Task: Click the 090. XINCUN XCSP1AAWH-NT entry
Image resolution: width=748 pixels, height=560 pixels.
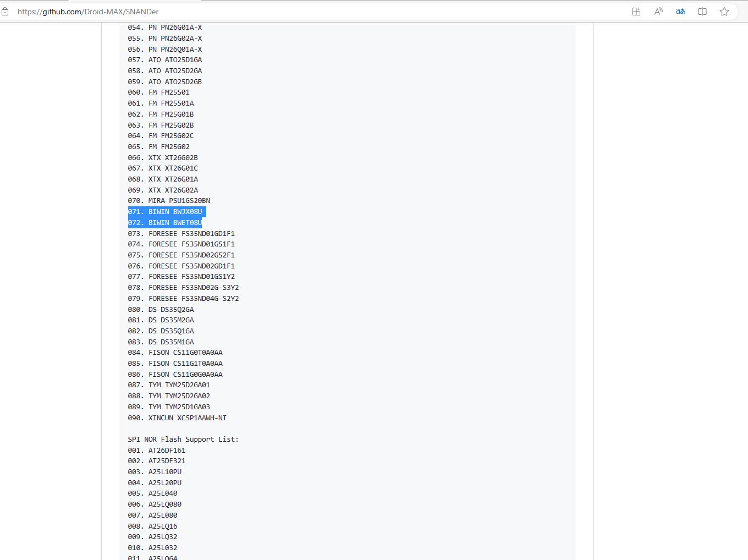Action: tap(177, 418)
